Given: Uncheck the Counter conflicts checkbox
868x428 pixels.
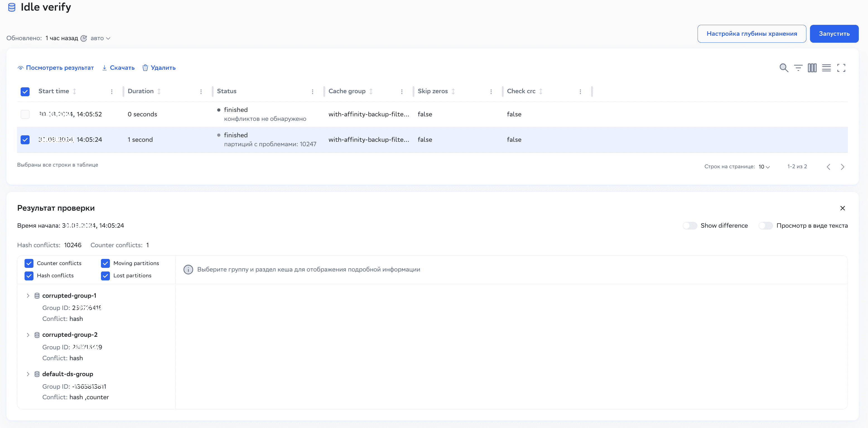Looking at the screenshot, I should click(29, 263).
